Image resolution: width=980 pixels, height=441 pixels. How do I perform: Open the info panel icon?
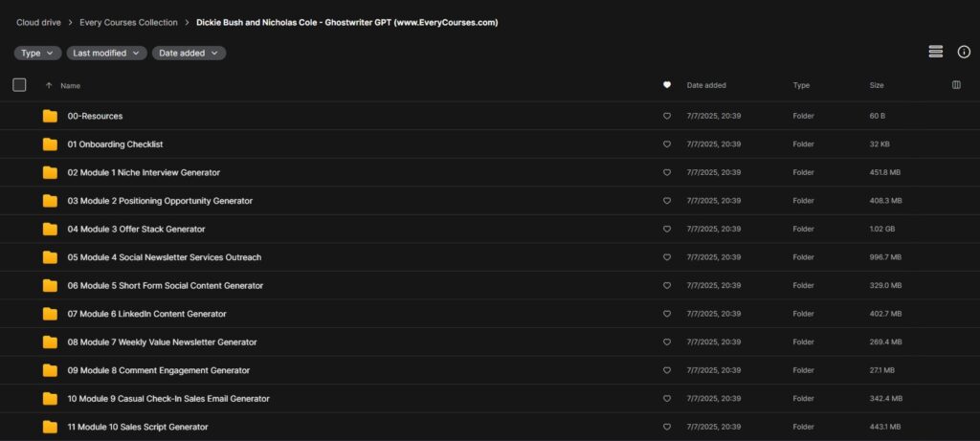pos(964,52)
